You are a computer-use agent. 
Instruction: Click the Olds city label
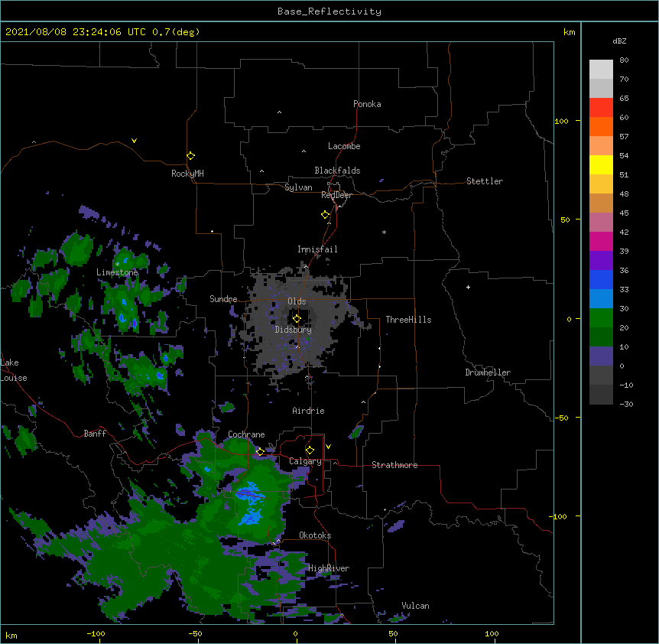click(x=297, y=301)
